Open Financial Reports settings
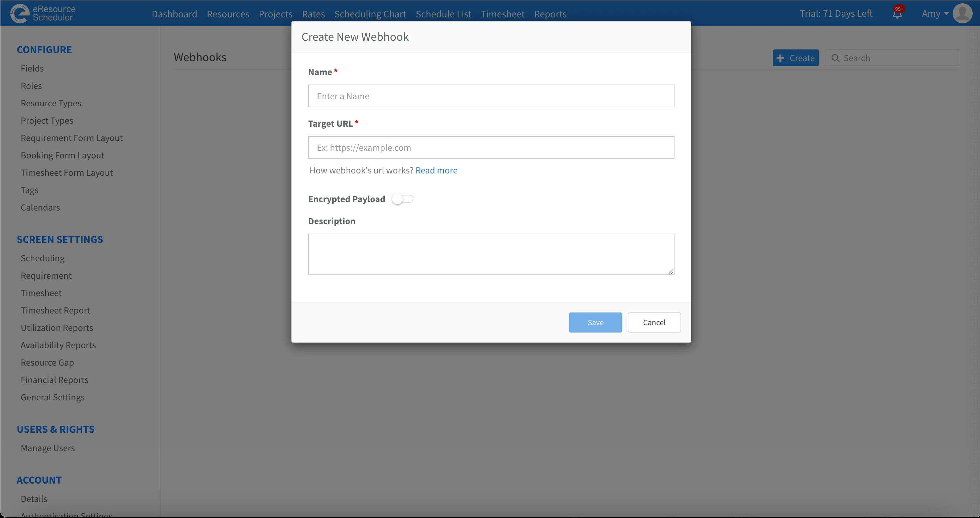The height and width of the screenshot is (518, 980). (x=54, y=380)
